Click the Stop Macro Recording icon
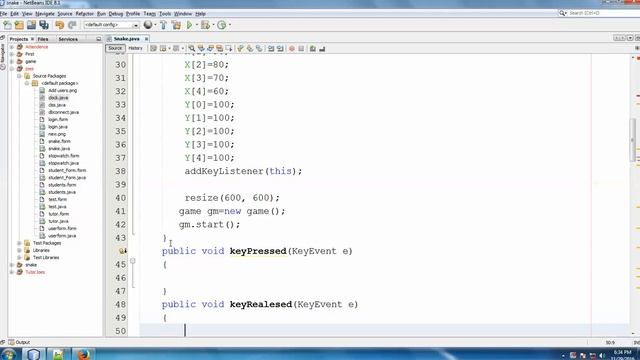The image size is (640, 360). (x=301, y=49)
